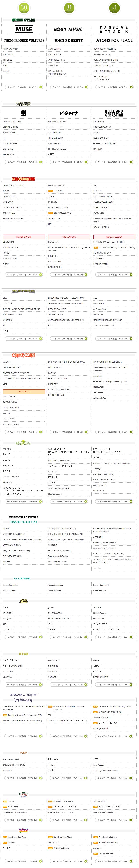Viewport: 139px width, 868px height.
Task: Open the CORINNE BAILEY RAE entry
Action: 12,121
